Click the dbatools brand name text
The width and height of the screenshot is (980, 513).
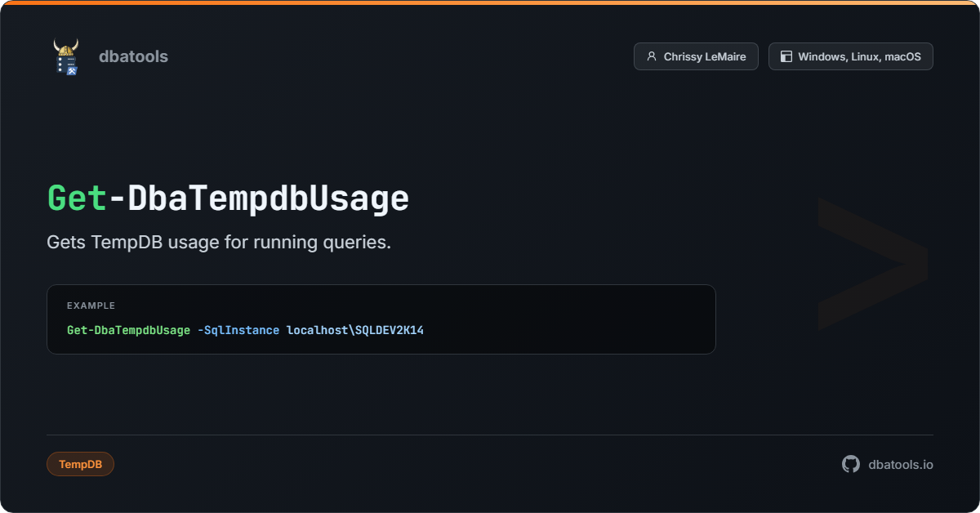133,56
